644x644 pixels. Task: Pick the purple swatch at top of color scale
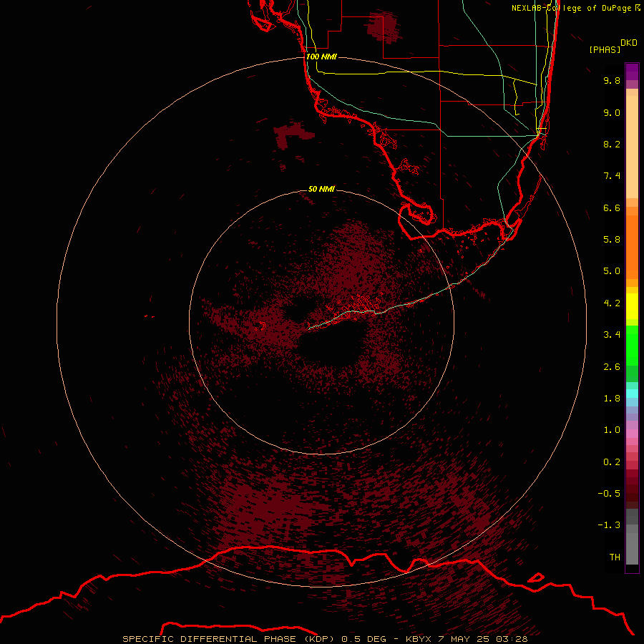point(632,72)
